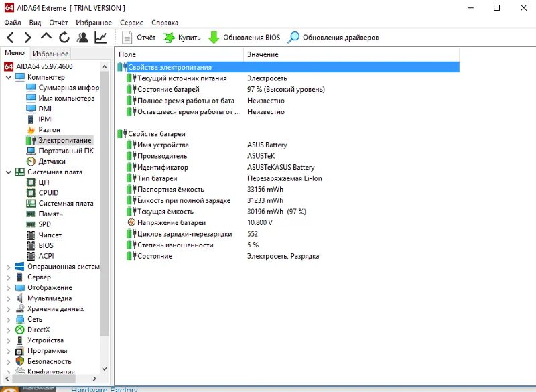Select the SPD tree item
The height and width of the screenshot is (392, 536).
click(39, 224)
